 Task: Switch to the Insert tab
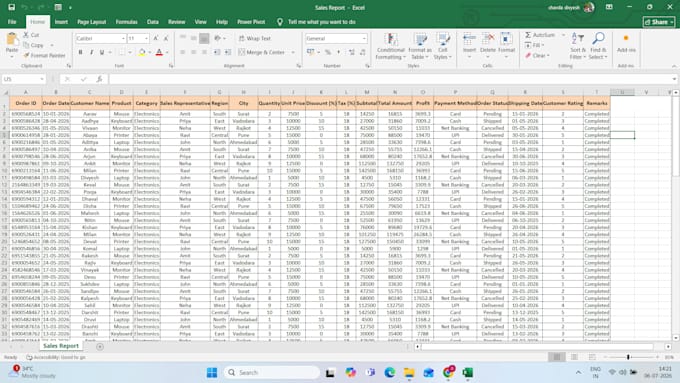(61, 22)
